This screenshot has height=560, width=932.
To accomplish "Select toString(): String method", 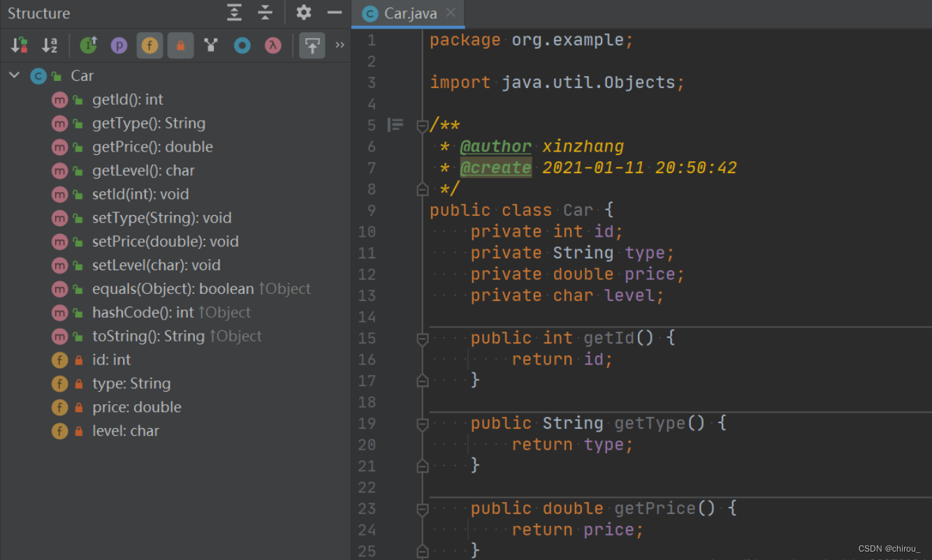I will coord(177,337).
